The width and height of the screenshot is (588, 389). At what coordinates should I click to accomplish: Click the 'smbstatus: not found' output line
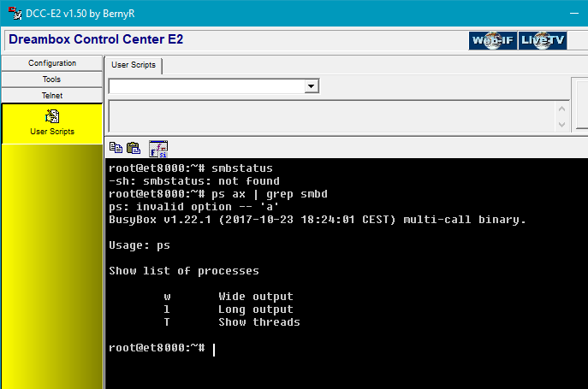pyautogui.click(x=194, y=181)
